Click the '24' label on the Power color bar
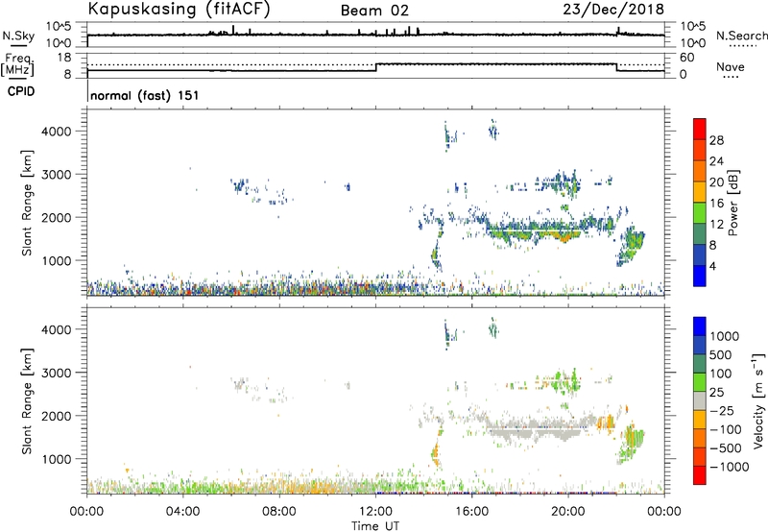This screenshot has width=768, height=532. click(716, 161)
